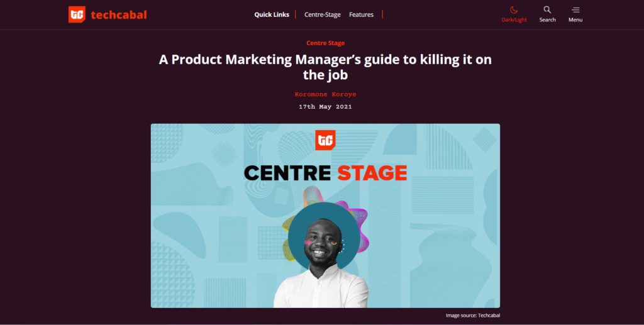Click the orange TC logo in banner image
The width and height of the screenshot is (644, 325).
(x=325, y=140)
